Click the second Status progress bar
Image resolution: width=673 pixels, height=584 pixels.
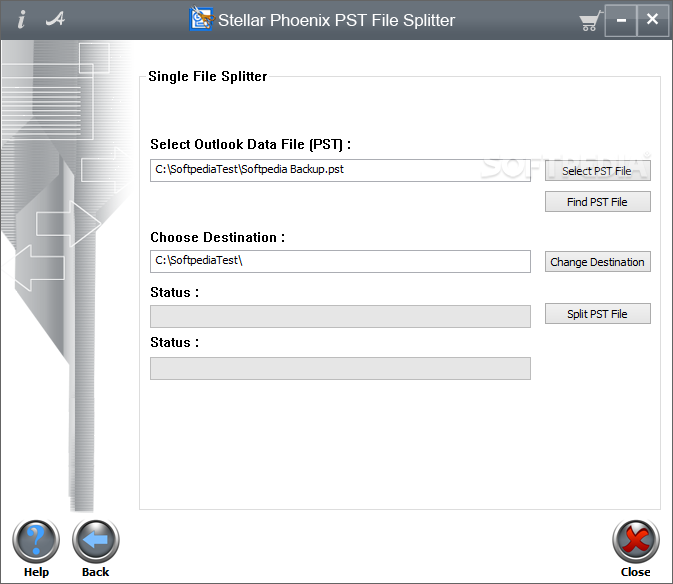pyautogui.click(x=340, y=368)
